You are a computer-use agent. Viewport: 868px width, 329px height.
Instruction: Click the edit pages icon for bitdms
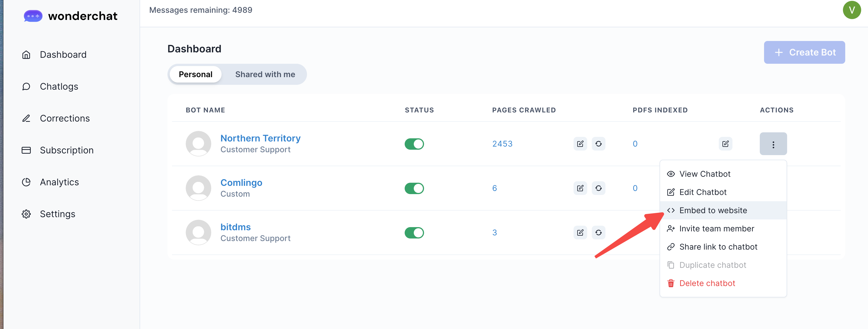(580, 233)
